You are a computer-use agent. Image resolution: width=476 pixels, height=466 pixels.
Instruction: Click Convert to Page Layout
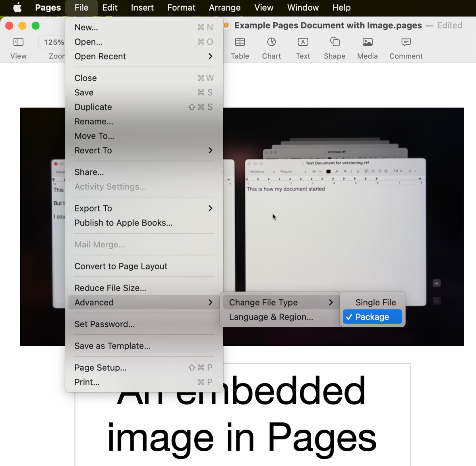pos(121,266)
